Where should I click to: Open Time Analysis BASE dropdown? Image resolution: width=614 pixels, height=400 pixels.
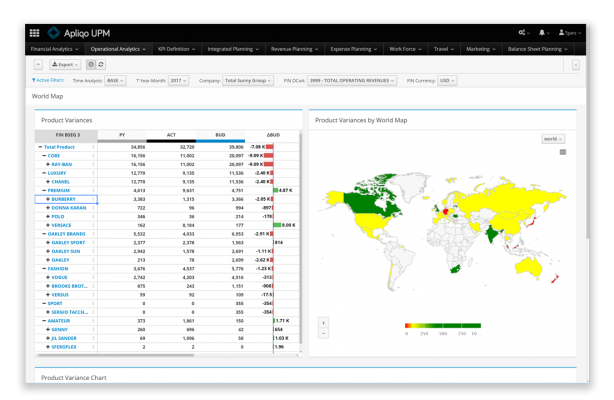(115, 81)
